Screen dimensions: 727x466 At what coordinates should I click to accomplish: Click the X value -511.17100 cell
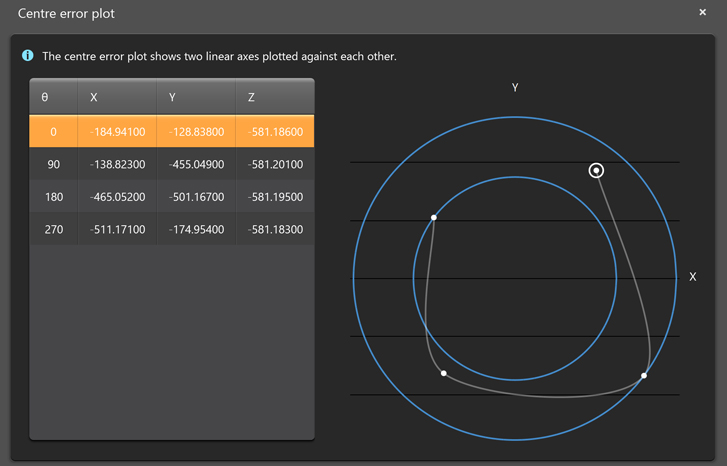click(117, 230)
